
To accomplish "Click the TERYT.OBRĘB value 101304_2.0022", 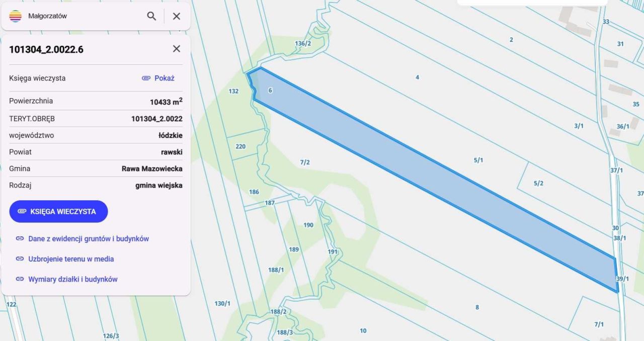I will tap(157, 119).
